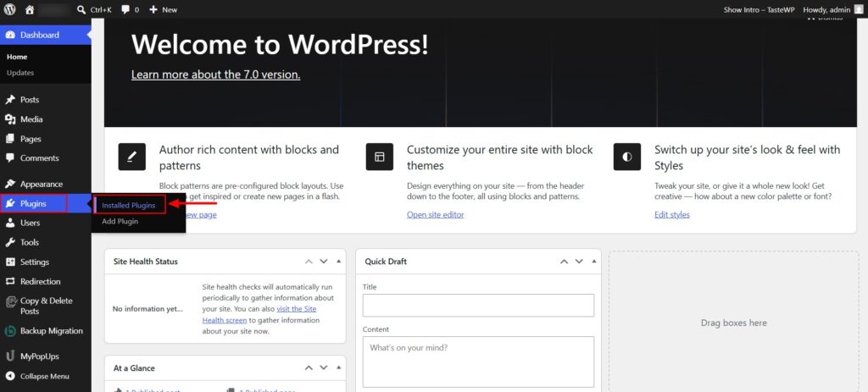Screen dimensions: 868x392
Task: Click the Users icon in sidebar
Action: point(10,223)
